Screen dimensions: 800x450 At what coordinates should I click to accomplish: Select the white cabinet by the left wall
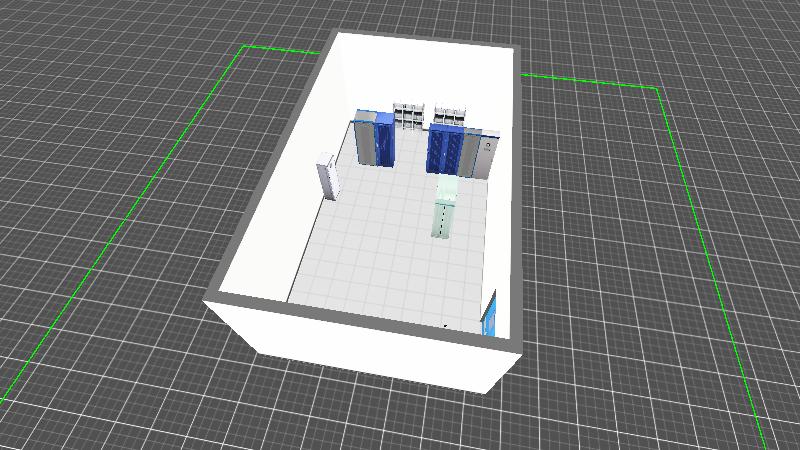click(327, 177)
